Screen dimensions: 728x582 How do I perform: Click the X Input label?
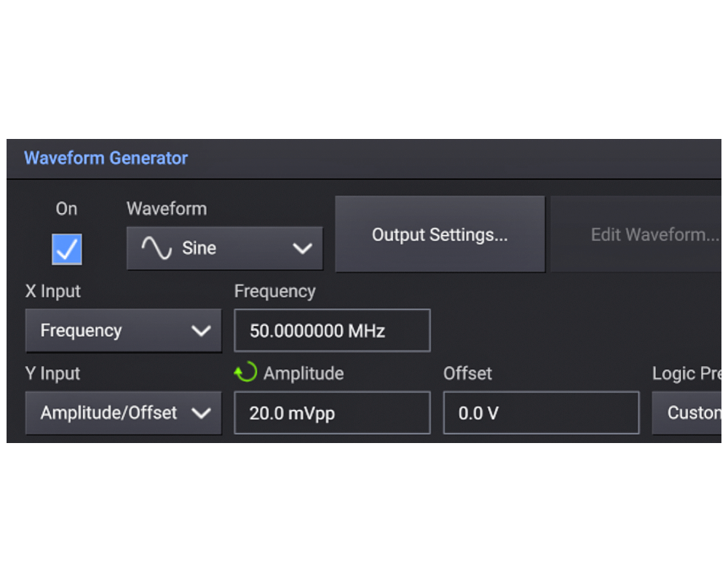coord(53,291)
